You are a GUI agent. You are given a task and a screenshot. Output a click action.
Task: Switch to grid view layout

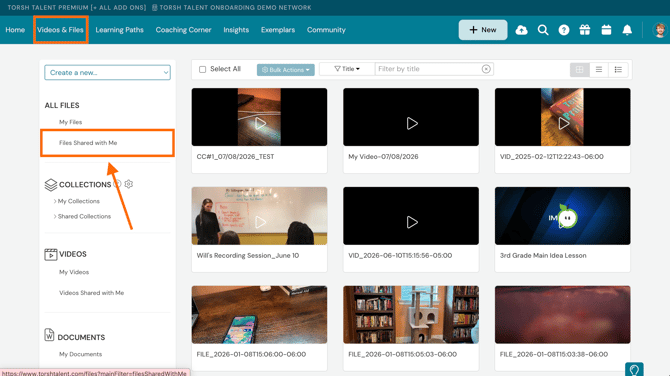[x=579, y=69]
